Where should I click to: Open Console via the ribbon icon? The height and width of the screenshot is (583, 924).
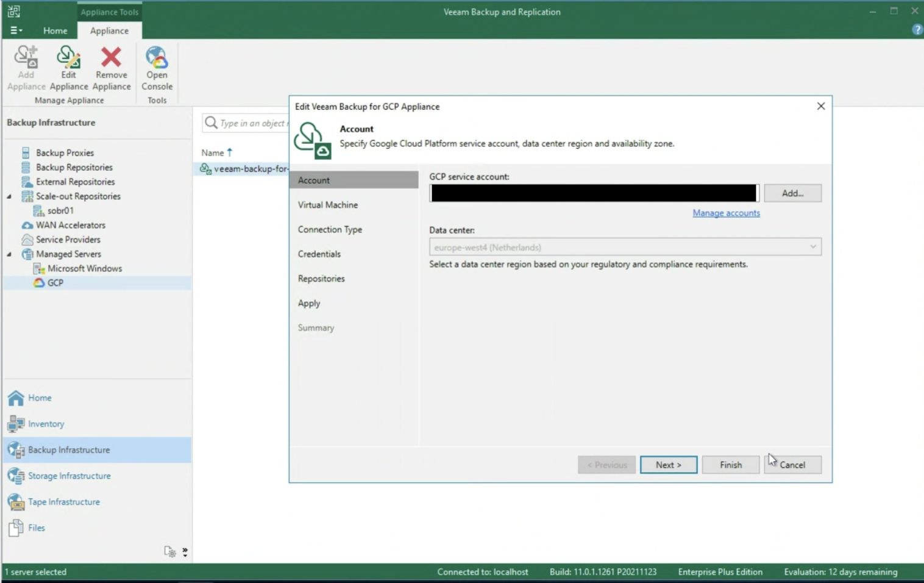(157, 57)
